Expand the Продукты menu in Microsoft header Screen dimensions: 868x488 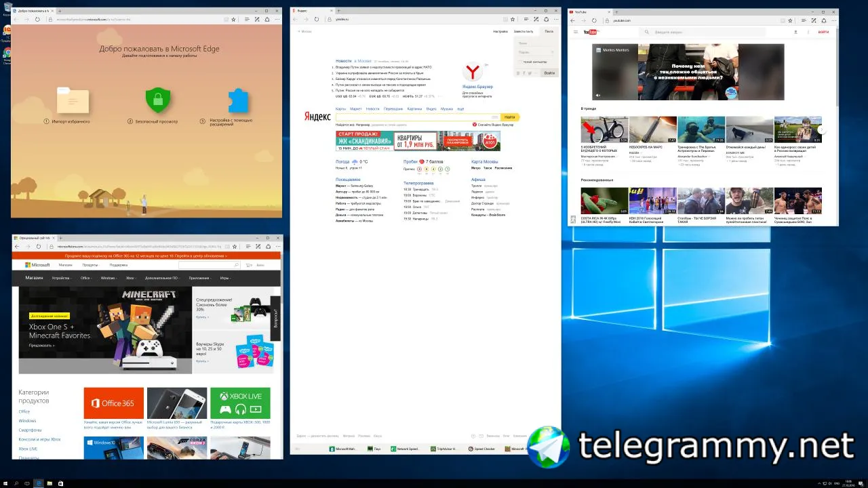(x=91, y=265)
